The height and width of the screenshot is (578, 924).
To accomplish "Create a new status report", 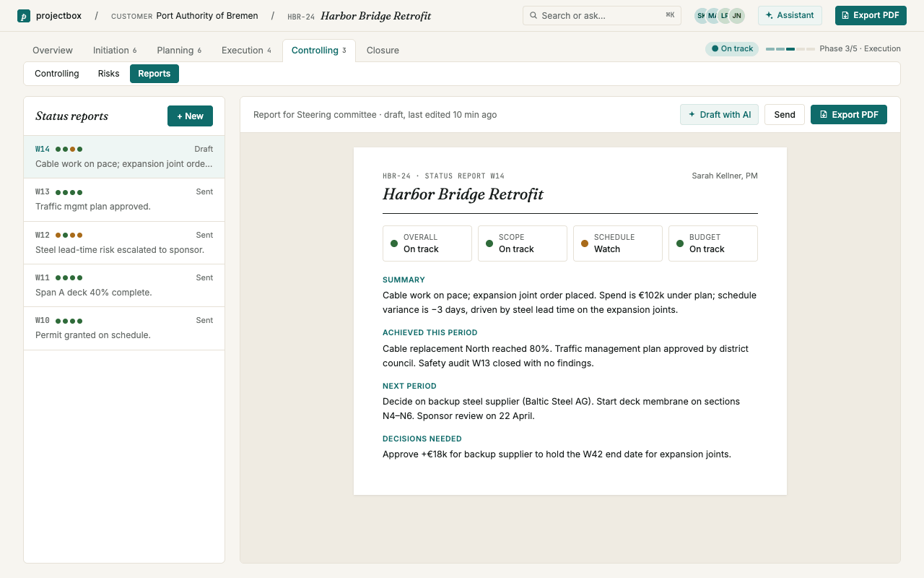I will pos(190,116).
